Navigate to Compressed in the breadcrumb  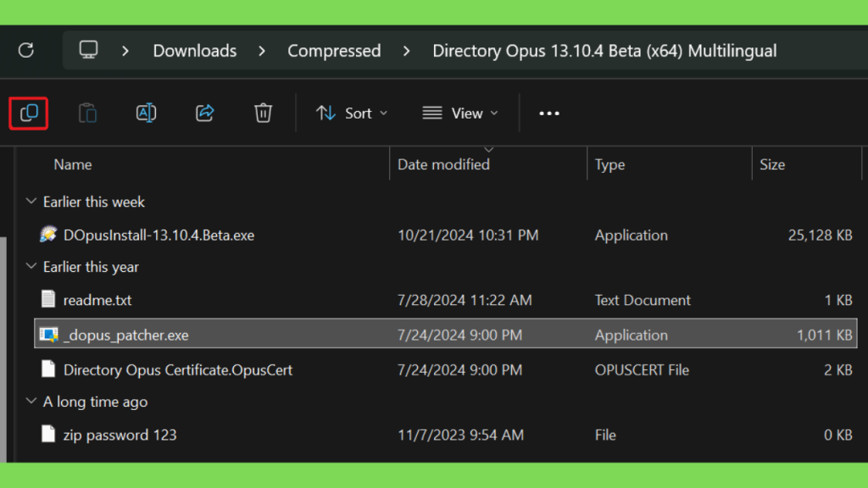pos(334,51)
